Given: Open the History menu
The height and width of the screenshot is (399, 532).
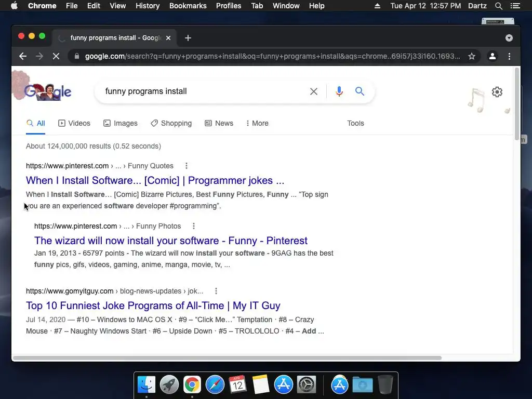Looking at the screenshot, I should (x=148, y=6).
